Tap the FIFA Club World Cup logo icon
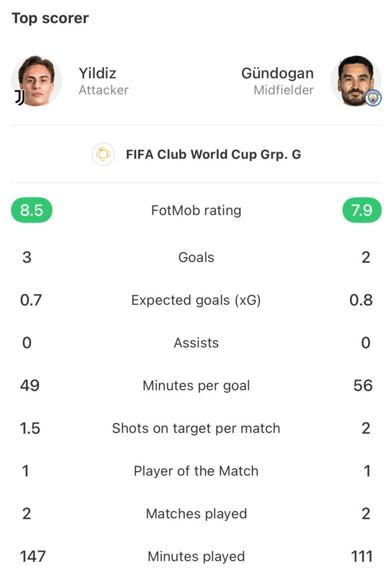Image resolution: width=392 pixels, height=580 pixels. [x=103, y=154]
